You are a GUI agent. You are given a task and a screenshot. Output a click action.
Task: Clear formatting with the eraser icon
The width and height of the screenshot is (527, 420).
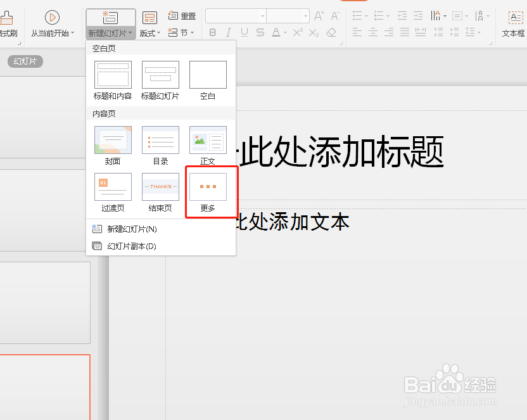click(x=331, y=32)
